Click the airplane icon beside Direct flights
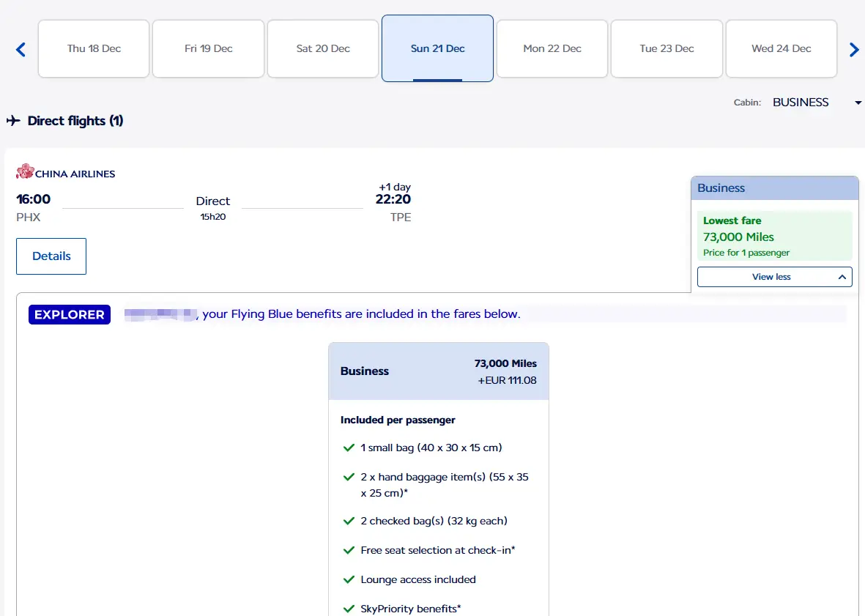 click(13, 121)
